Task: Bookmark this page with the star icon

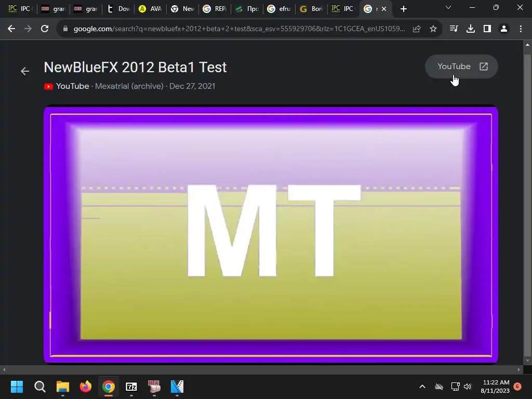Action: (x=433, y=29)
